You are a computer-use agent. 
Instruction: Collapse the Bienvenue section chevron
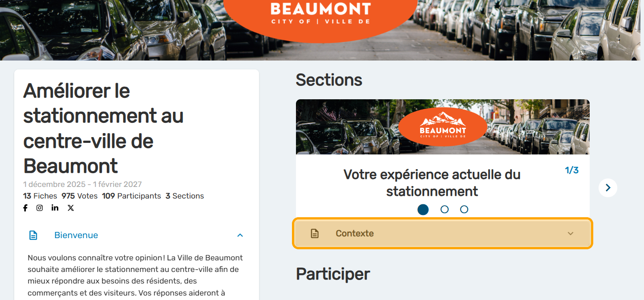(x=240, y=235)
